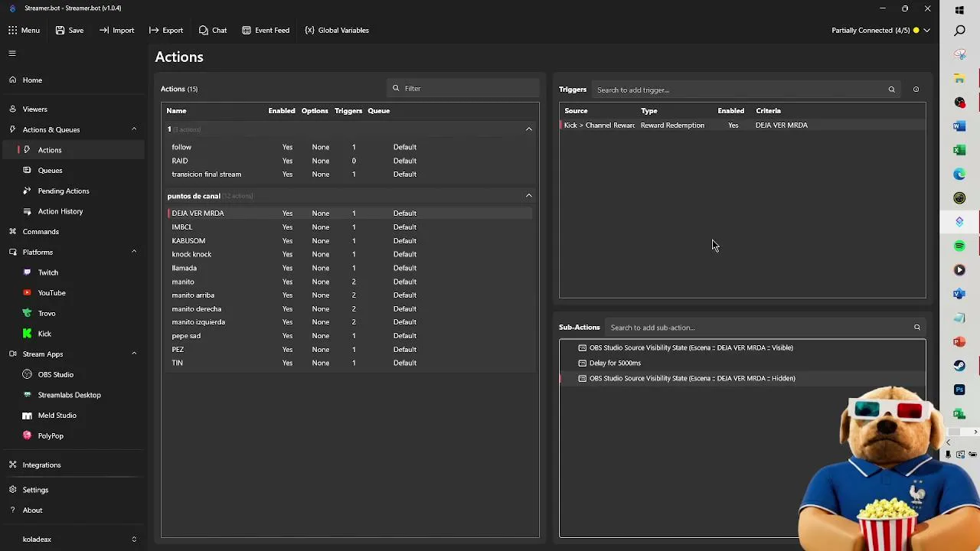Open Global Variables
The image size is (980, 551).
point(336,30)
